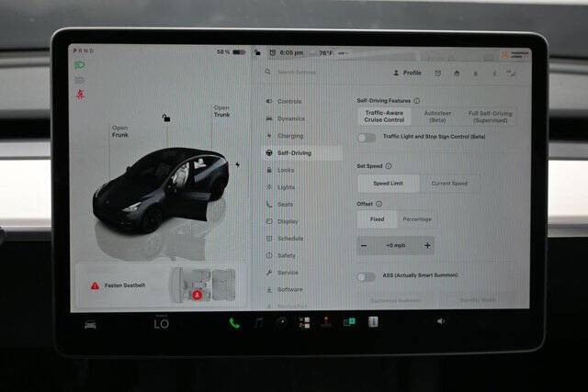Show info for Offset

click(379, 204)
